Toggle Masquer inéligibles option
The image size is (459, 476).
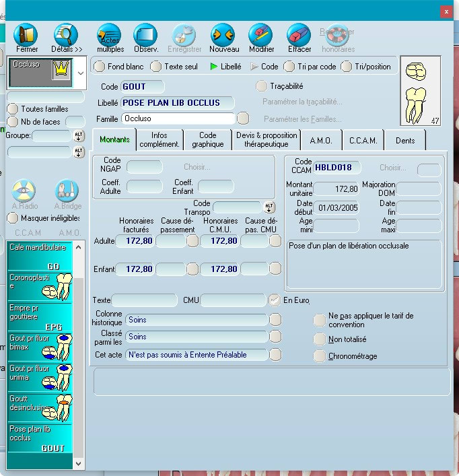(x=13, y=218)
